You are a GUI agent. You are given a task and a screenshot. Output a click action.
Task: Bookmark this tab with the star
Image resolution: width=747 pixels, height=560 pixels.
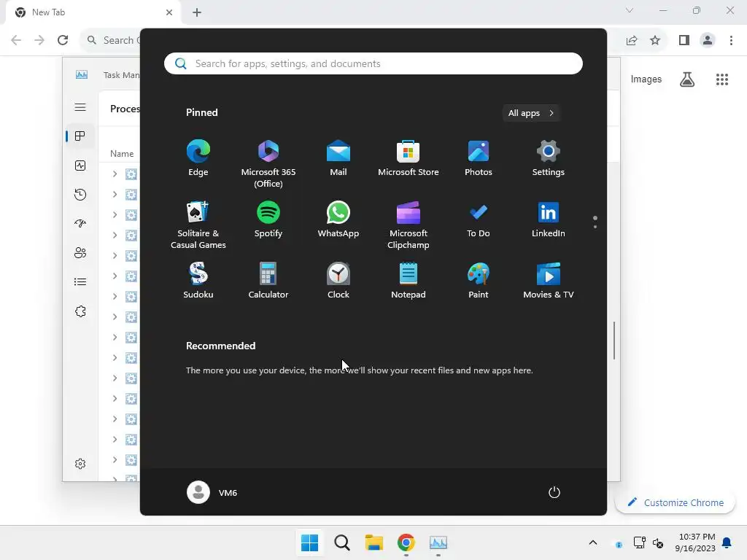(655, 40)
